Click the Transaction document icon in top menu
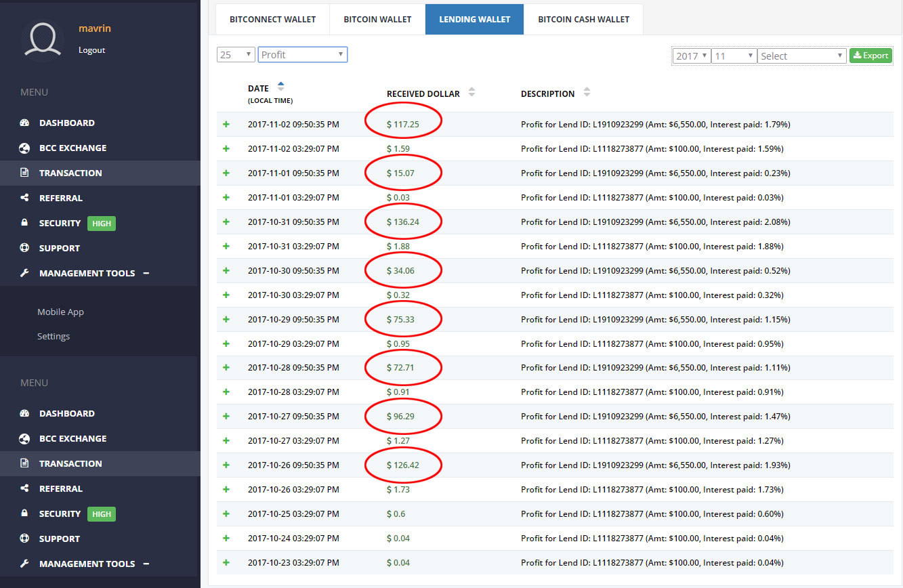The width and height of the screenshot is (903, 588). pyautogui.click(x=25, y=173)
